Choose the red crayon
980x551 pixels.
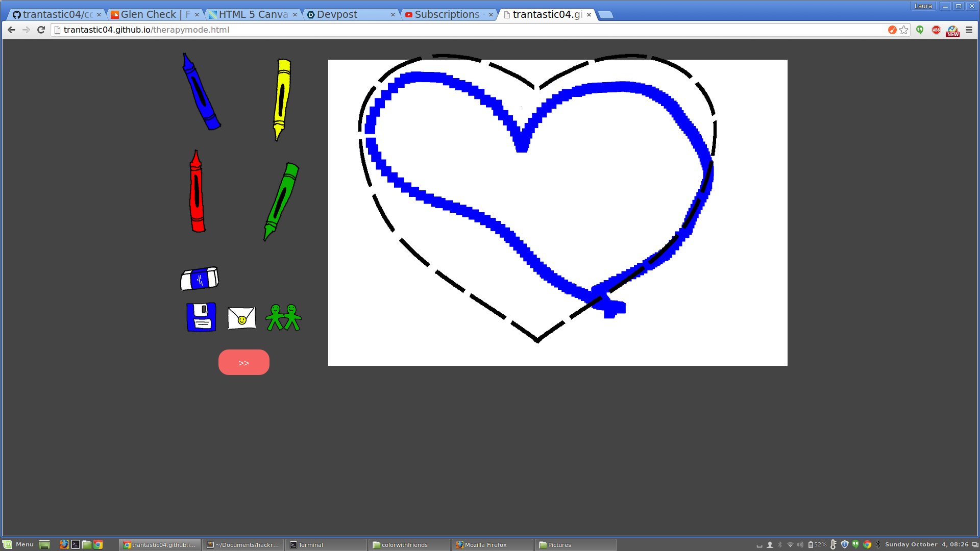(x=197, y=192)
